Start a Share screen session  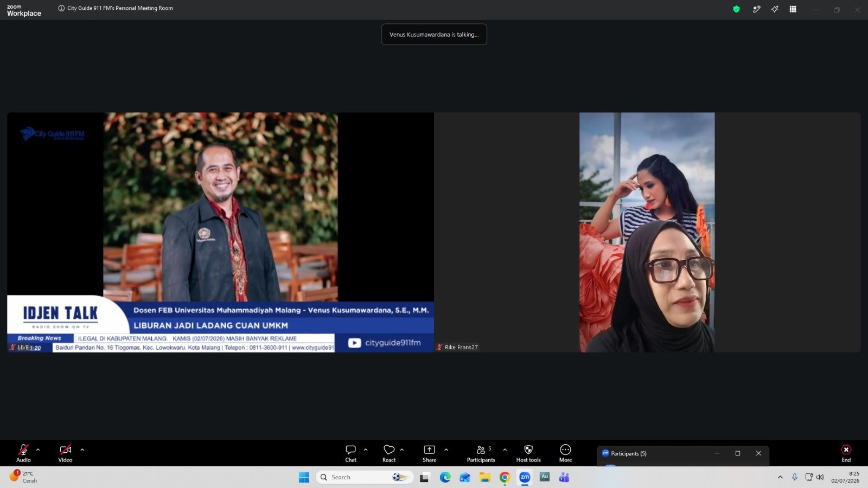pyautogui.click(x=429, y=453)
